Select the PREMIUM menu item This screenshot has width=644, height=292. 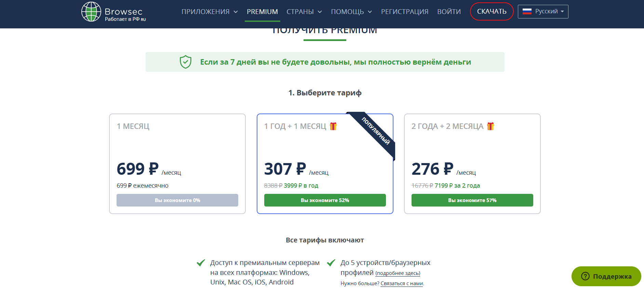pos(262,11)
